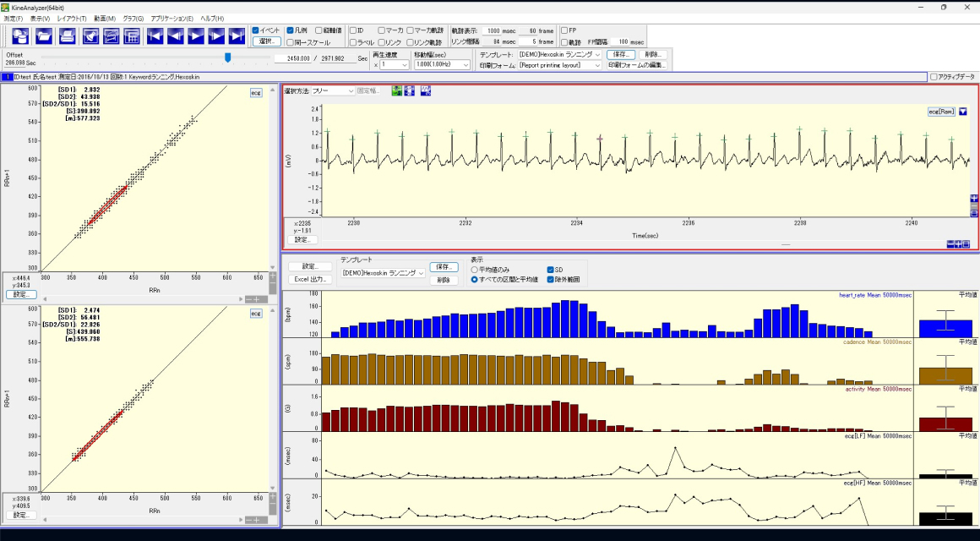Click the offset time slider thumb

tap(227, 57)
